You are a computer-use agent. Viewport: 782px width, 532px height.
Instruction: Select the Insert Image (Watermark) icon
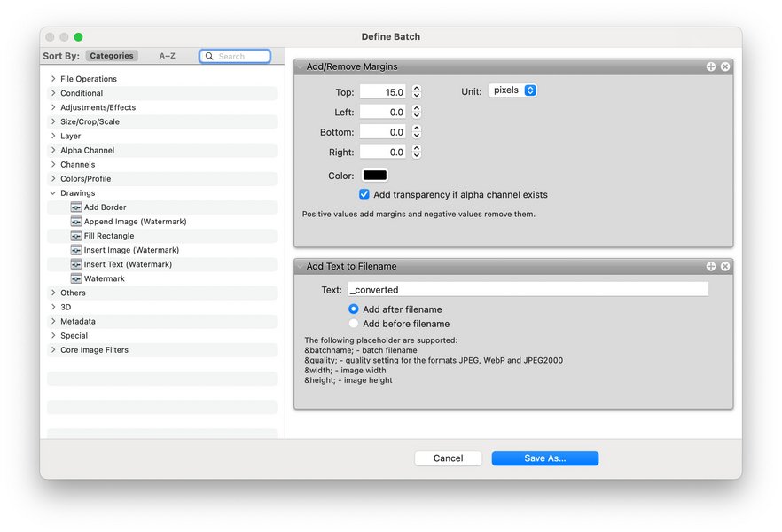point(77,249)
